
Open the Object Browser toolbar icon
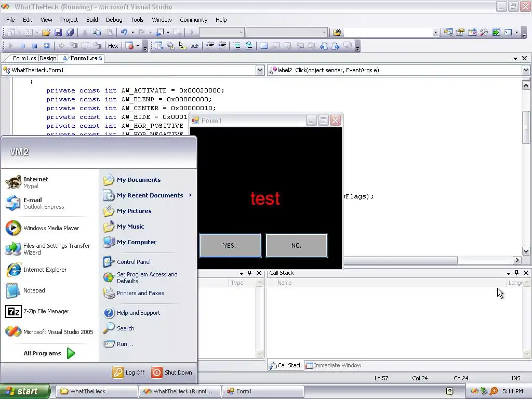472,32
